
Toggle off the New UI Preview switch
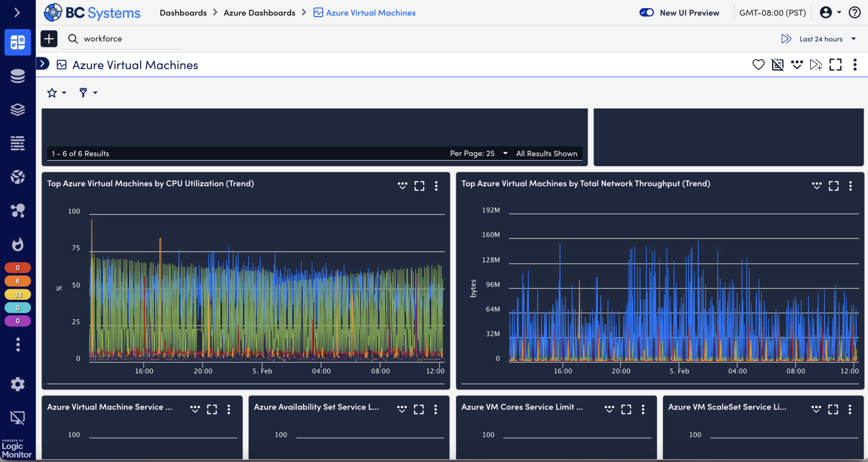(x=646, y=12)
